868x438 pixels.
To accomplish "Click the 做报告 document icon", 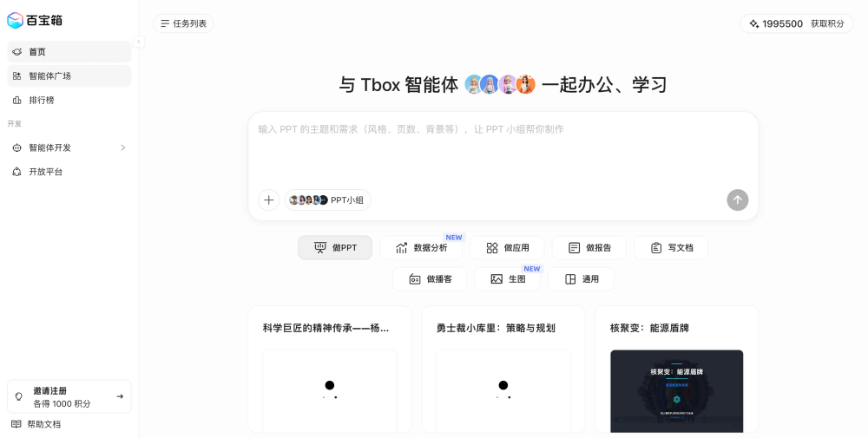I will tap(574, 248).
